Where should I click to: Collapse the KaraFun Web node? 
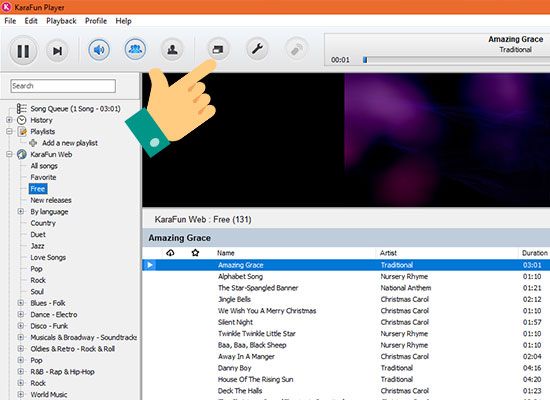point(9,154)
